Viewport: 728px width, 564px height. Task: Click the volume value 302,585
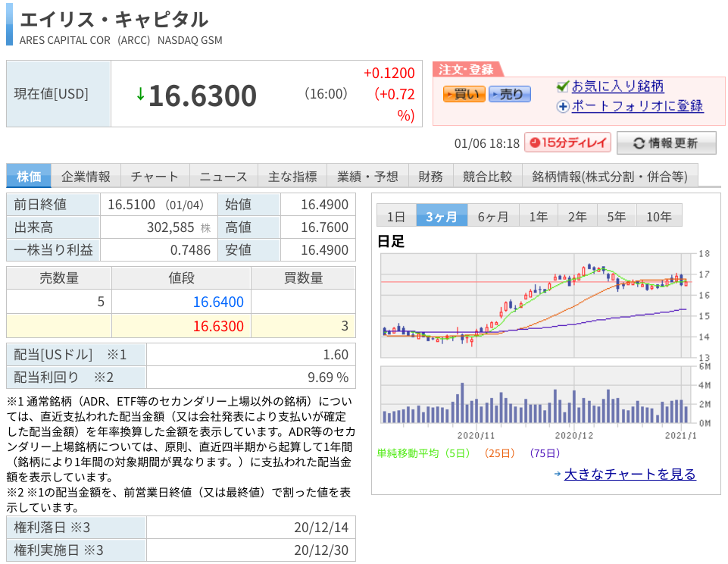click(170, 227)
